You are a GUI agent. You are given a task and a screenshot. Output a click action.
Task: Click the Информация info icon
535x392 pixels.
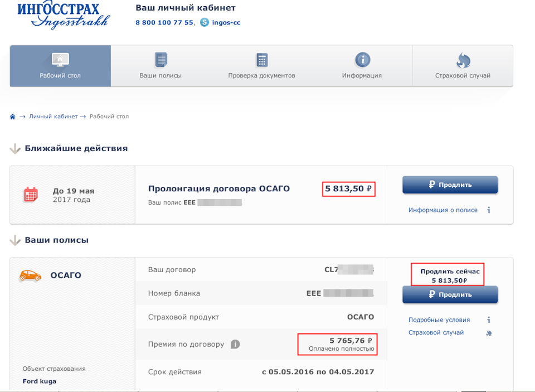362,60
